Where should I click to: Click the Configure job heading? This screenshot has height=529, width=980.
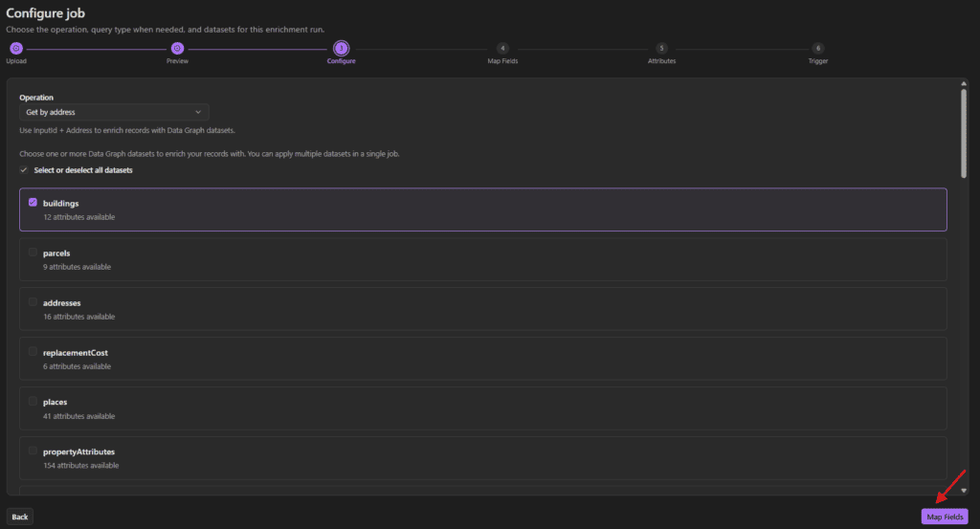tap(46, 13)
